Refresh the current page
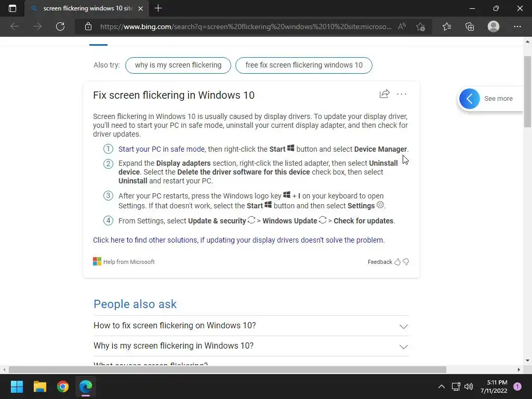Viewport: 532px width, 399px height. [60, 26]
